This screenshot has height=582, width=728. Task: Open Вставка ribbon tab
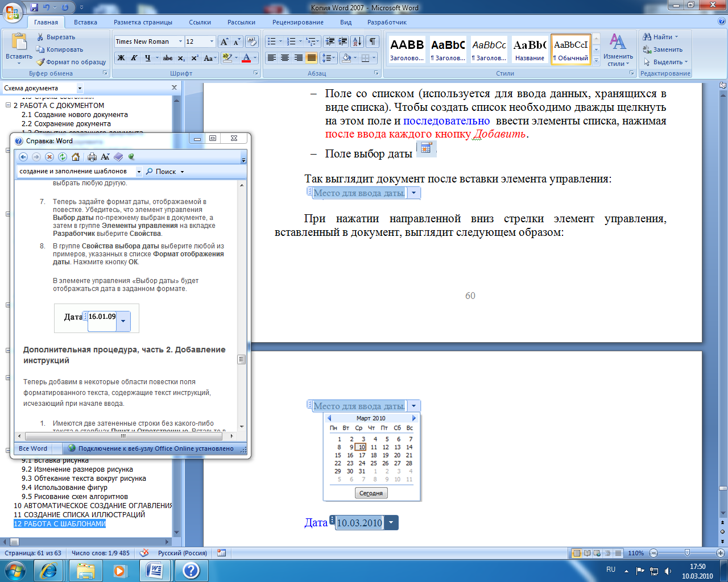pyautogui.click(x=85, y=22)
